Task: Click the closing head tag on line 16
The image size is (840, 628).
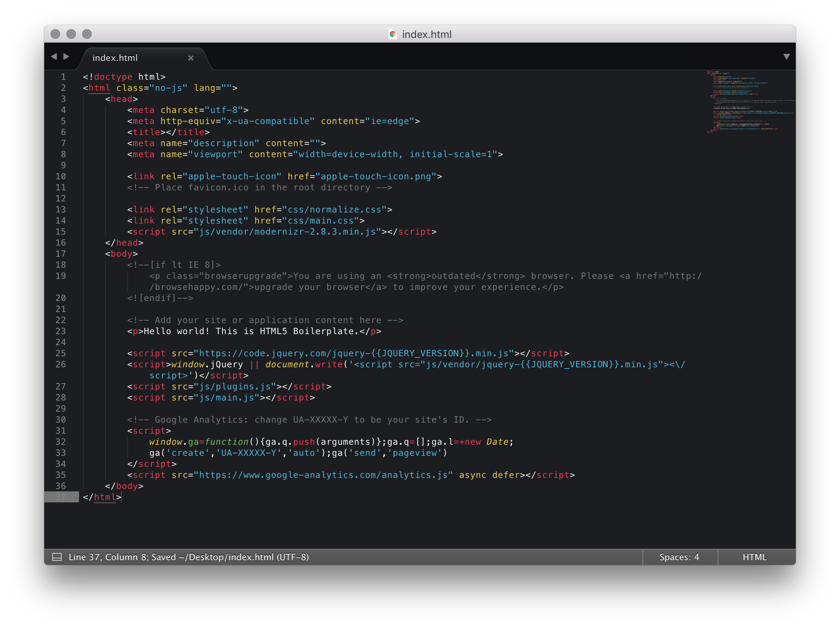Action: pyautogui.click(x=124, y=243)
